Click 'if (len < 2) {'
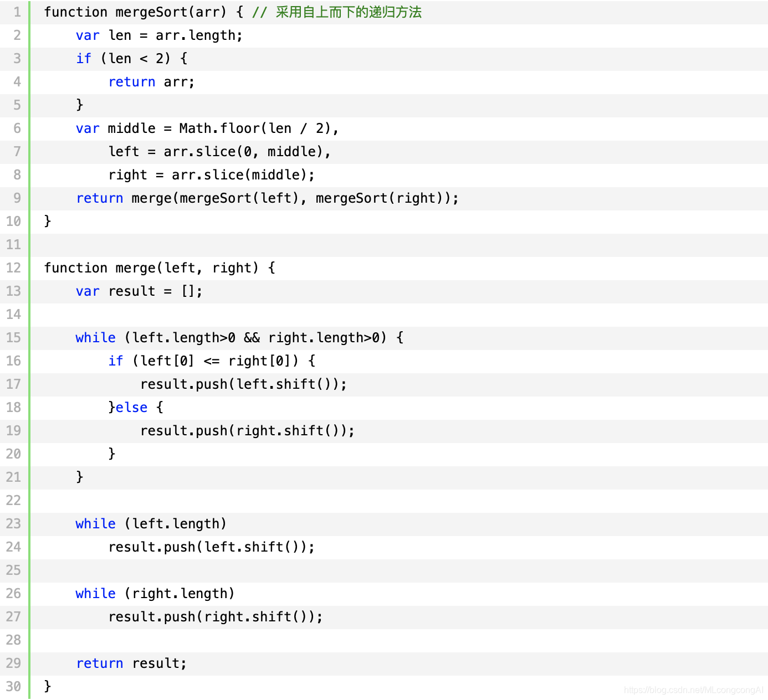Screen dimensions: 768x700 [132, 59]
